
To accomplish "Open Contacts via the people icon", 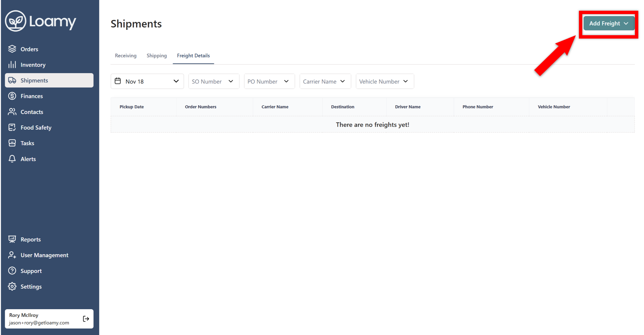I will pyautogui.click(x=12, y=112).
